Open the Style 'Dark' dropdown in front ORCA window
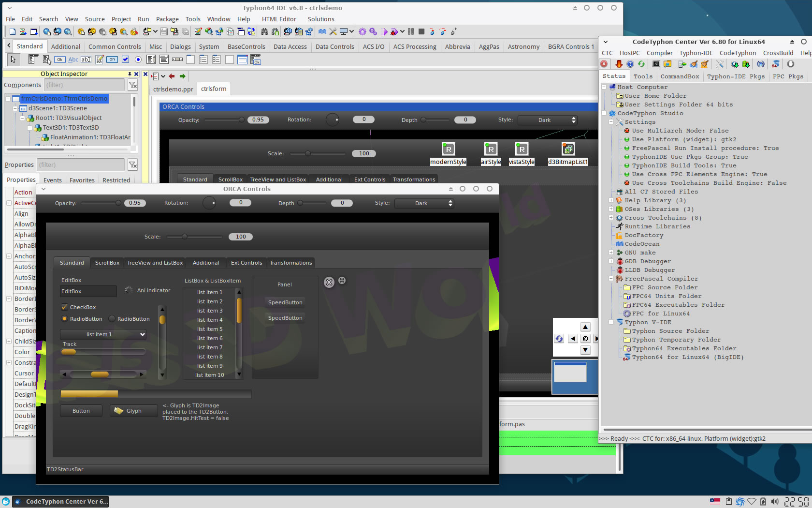Viewport: 812px width, 508px height. [x=424, y=203]
